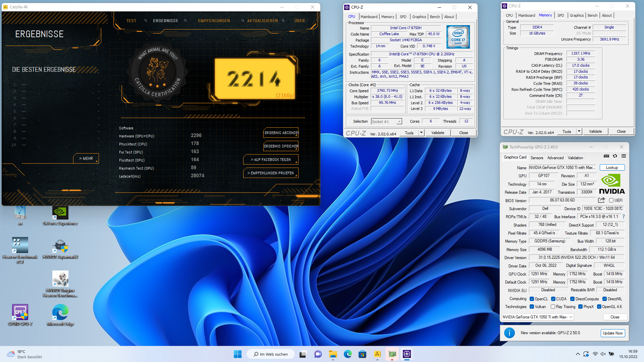Click ERGEBNIS ABSENDEN button
Viewport: 644px width, 362px height.
281,133
